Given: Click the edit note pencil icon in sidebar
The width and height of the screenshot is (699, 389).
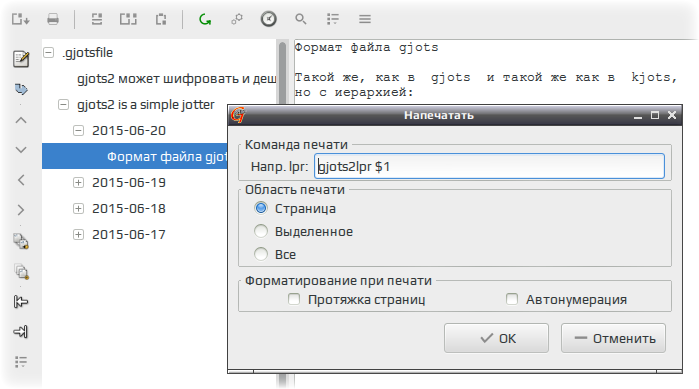Looking at the screenshot, I should click(21, 59).
